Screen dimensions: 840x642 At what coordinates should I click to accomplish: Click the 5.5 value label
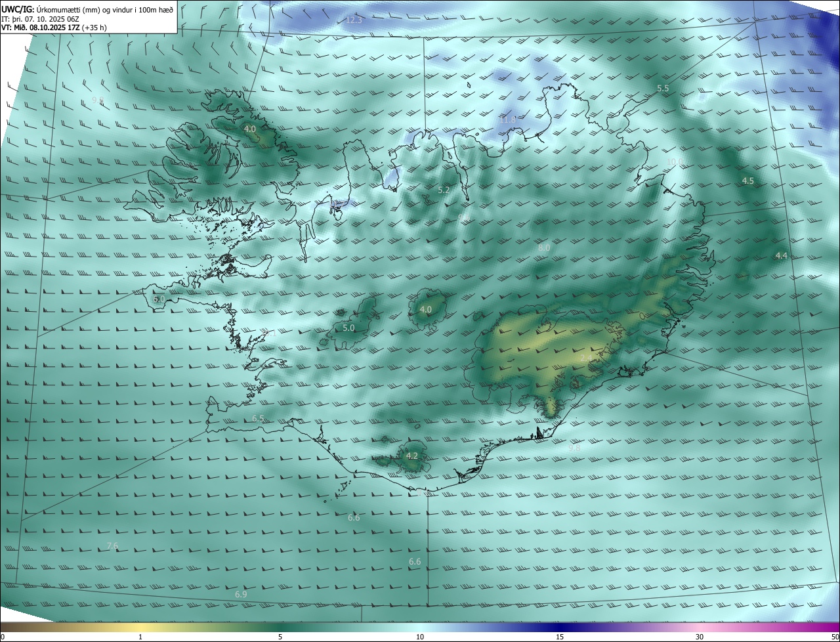pos(663,88)
